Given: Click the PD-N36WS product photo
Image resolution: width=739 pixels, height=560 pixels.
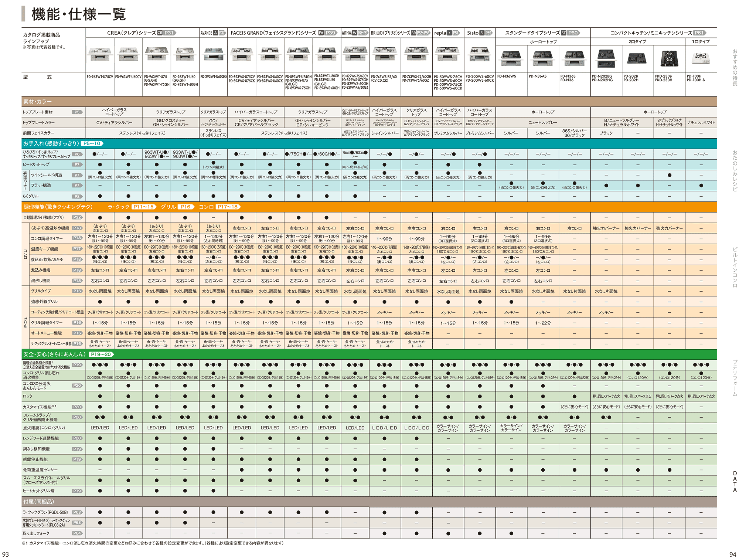Looking at the screenshot, I should pos(511,58).
